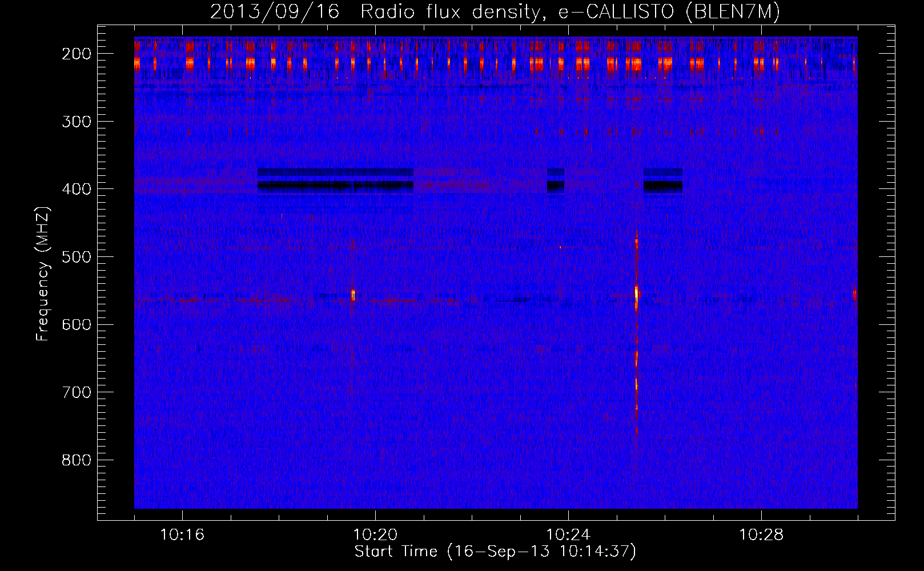The height and width of the screenshot is (571, 924).
Task: Click the 10:28 time tick label
Action: pos(761,535)
